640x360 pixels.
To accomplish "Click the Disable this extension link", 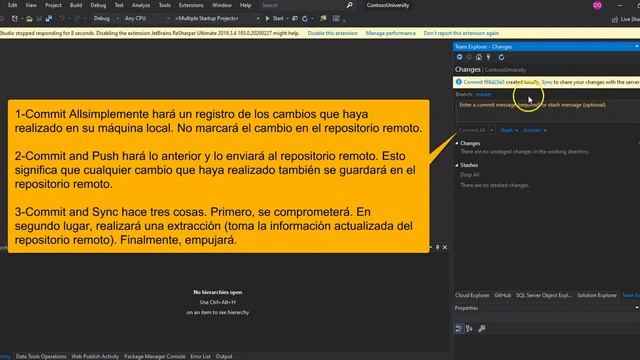I will click(x=333, y=33).
